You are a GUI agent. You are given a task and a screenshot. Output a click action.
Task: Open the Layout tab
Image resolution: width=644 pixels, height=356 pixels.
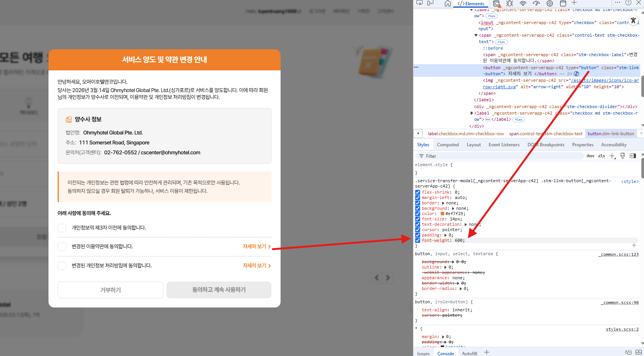tap(474, 145)
